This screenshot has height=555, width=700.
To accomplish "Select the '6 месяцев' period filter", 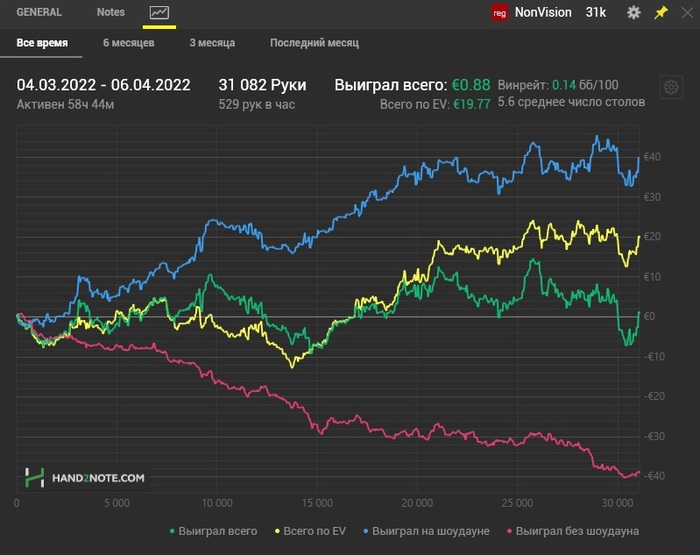I will tap(128, 43).
